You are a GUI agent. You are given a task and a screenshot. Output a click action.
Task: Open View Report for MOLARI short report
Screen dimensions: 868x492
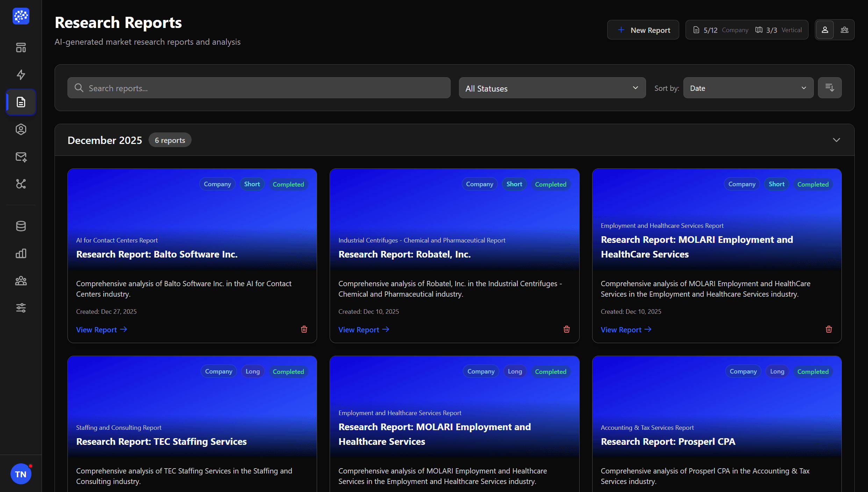(x=626, y=330)
